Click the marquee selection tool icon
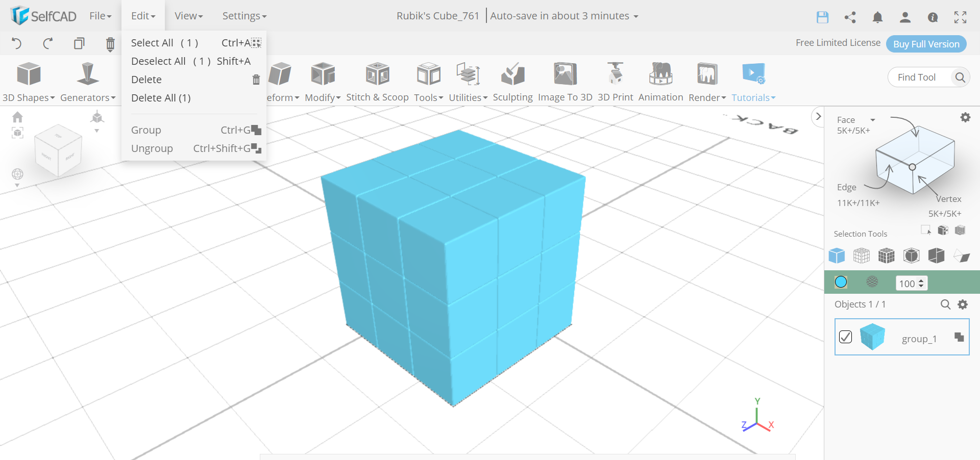The width and height of the screenshot is (980, 460). [x=926, y=230]
